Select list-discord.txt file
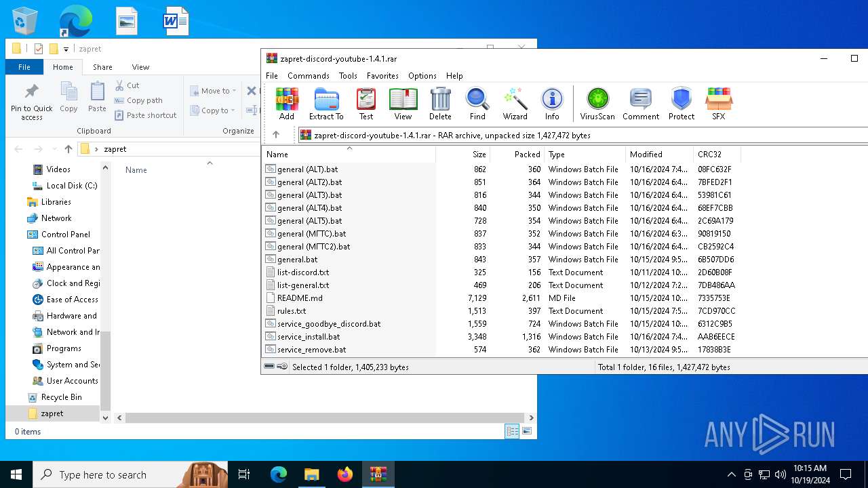The image size is (868, 488). pyautogui.click(x=303, y=272)
